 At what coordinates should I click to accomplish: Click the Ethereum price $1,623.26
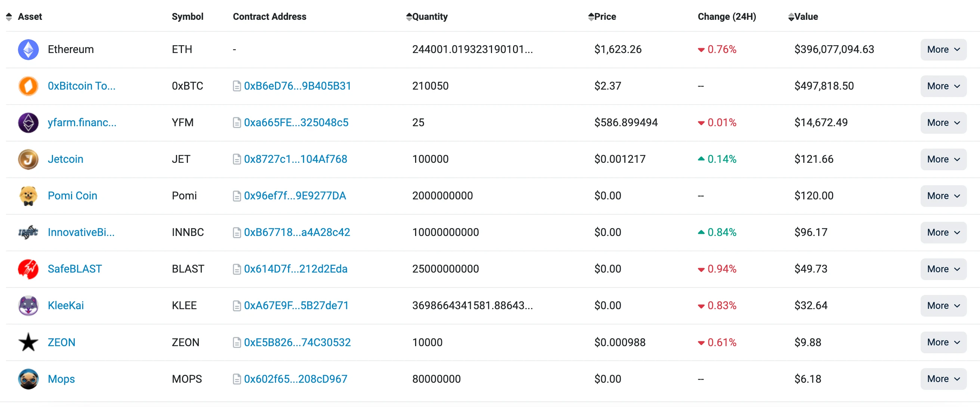click(618, 49)
